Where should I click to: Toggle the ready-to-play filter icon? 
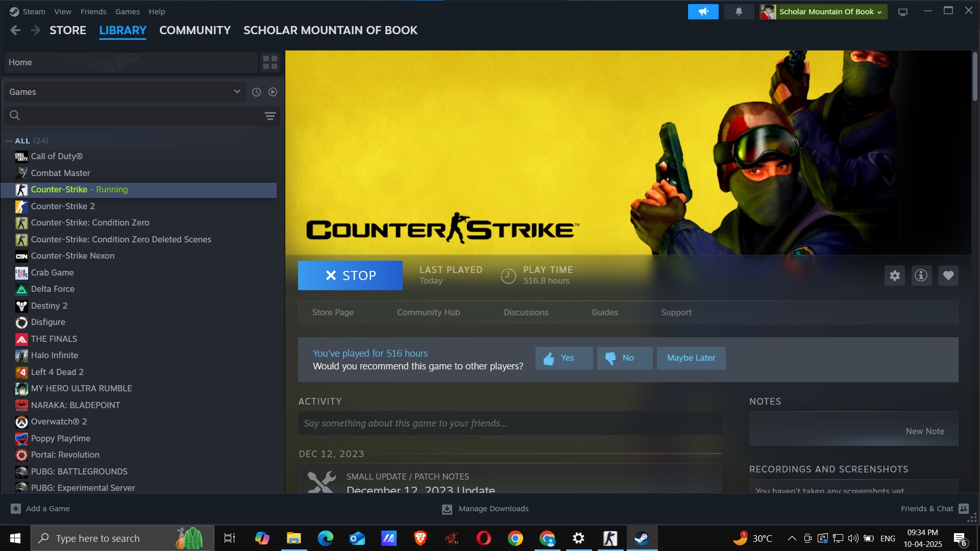coord(273,92)
